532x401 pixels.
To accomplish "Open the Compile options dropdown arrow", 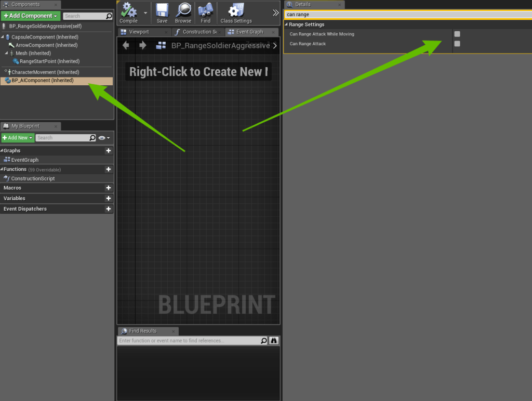I will (x=145, y=13).
